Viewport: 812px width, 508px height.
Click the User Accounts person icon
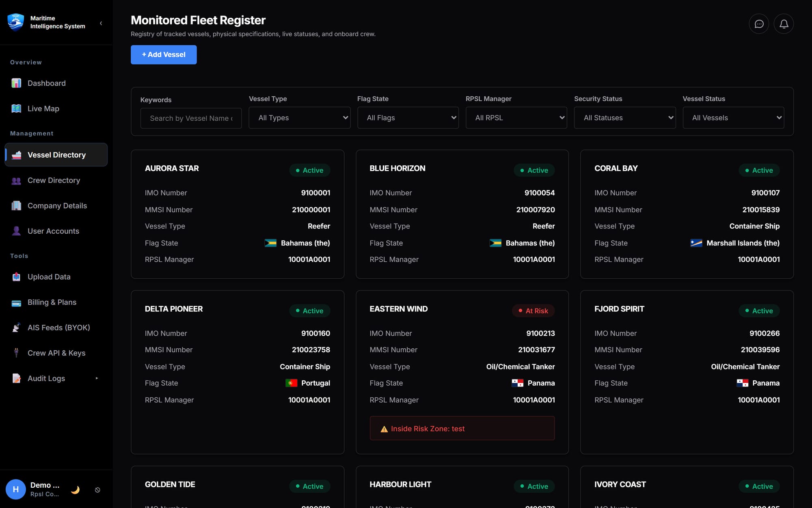pyautogui.click(x=16, y=231)
